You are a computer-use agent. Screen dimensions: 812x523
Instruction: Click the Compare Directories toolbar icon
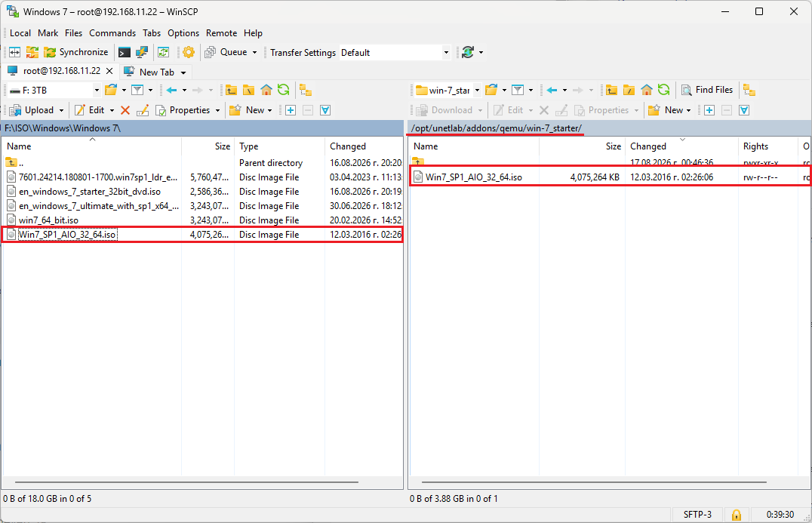click(x=14, y=52)
